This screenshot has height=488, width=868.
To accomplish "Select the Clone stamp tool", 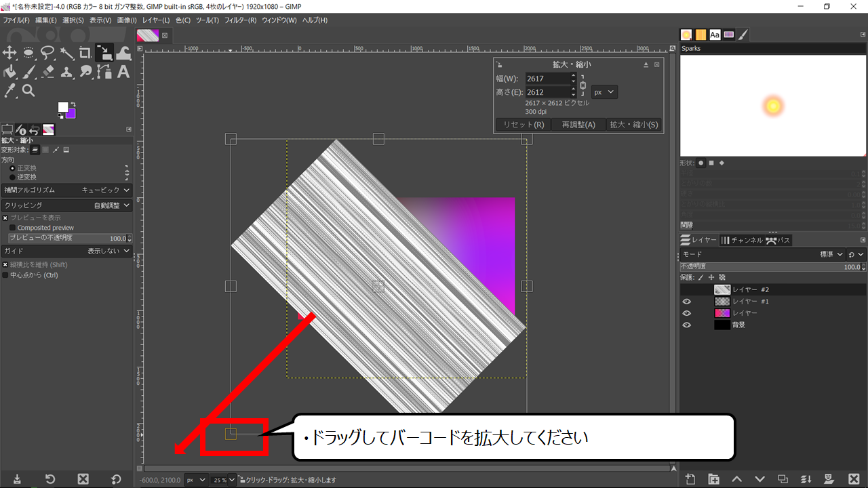I will pos(66,72).
